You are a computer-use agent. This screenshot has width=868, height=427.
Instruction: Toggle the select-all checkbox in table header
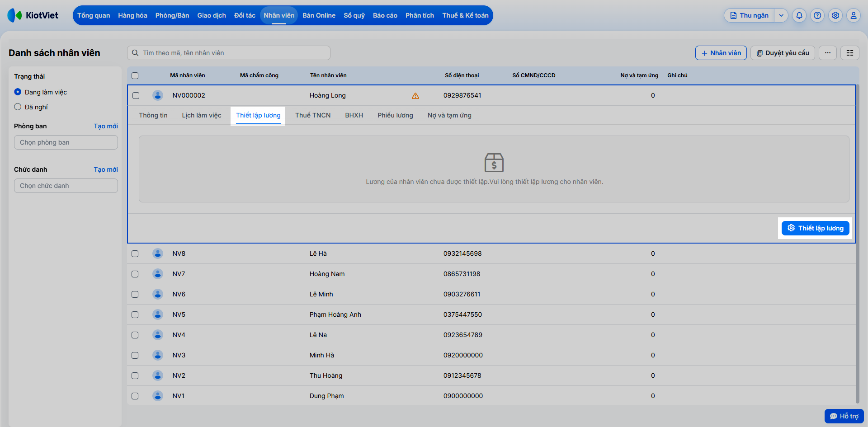coord(135,75)
